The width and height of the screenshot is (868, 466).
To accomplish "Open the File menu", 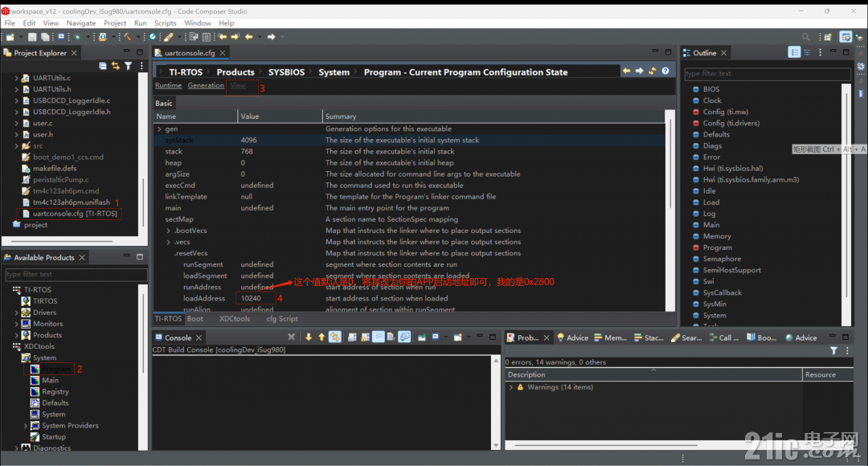I will (10, 23).
